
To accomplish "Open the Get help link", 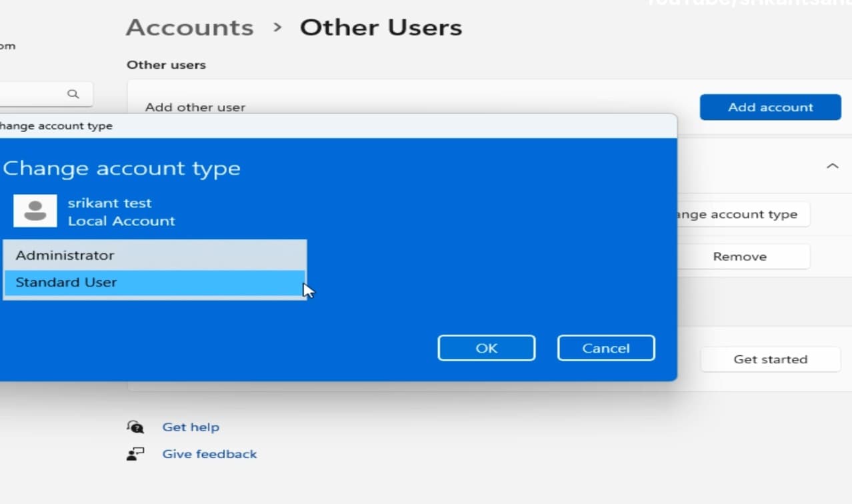I will [x=191, y=427].
